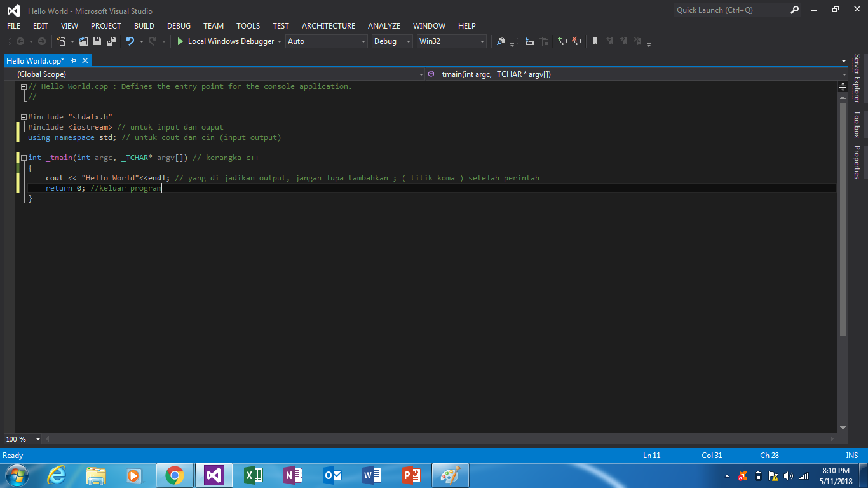
Task: Open Paint from the taskbar
Action: tap(451, 475)
